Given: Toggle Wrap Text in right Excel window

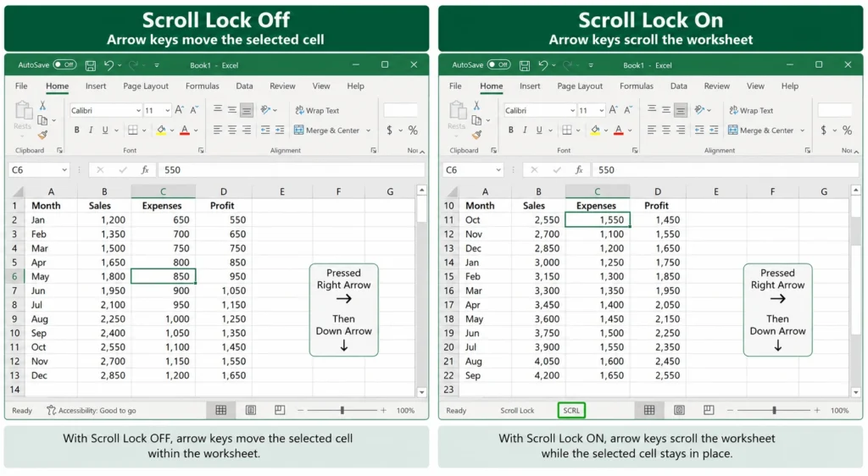Looking at the screenshot, I should 751,111.
